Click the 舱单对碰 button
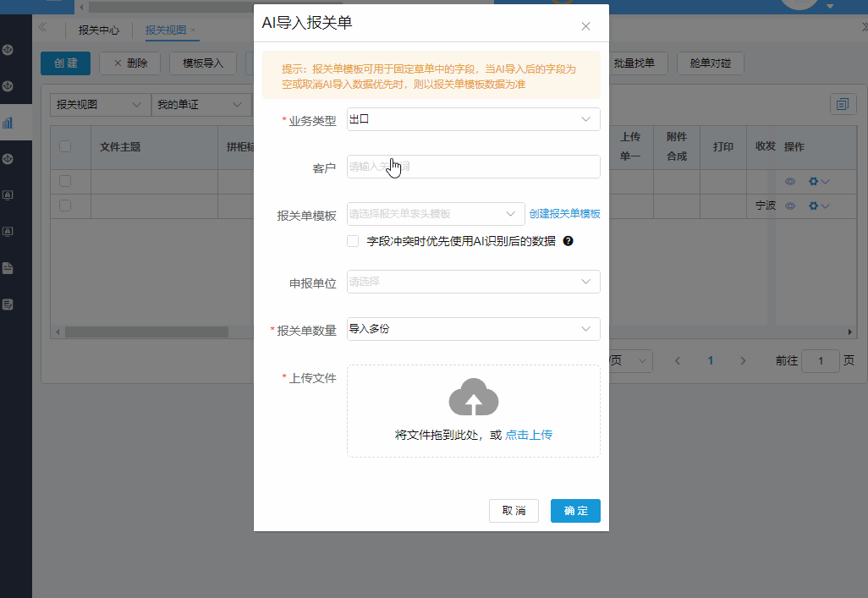The image size is (868, 598). [x=711, y=63]
